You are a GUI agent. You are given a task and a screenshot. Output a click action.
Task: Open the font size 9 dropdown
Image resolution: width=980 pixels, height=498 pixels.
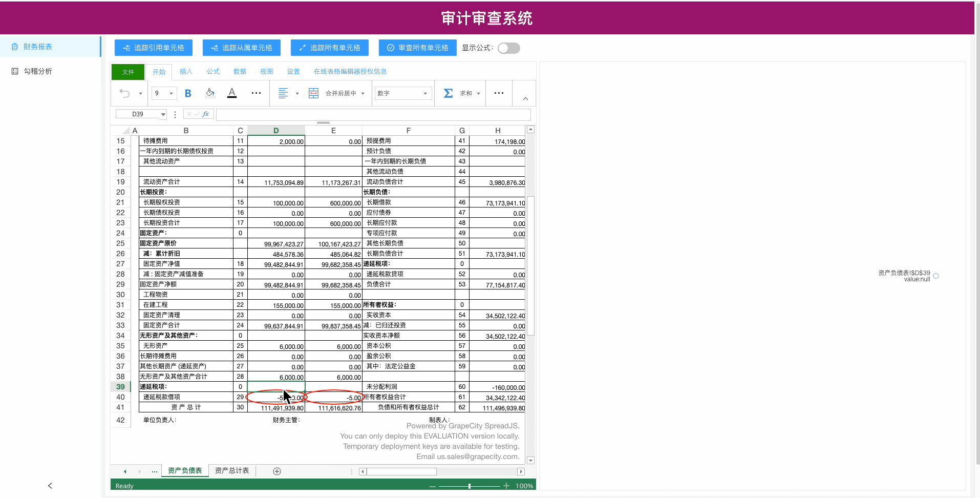(x=164, y=93)
